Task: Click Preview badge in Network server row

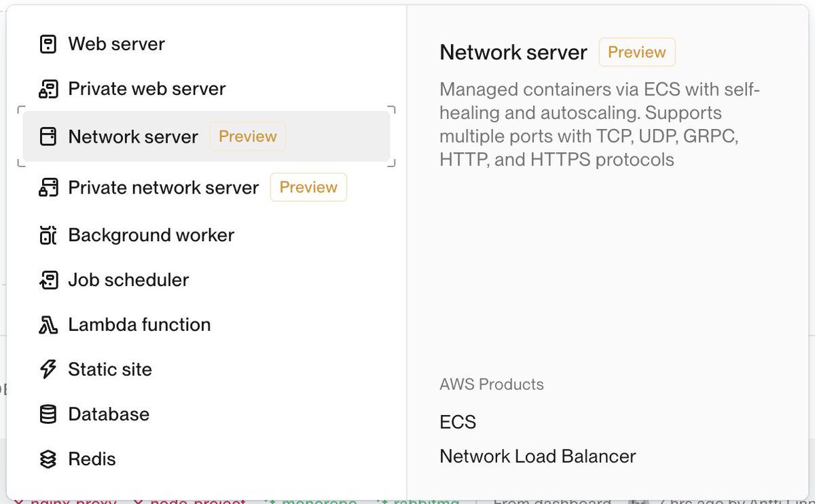Action: click(x=248, y=137)
